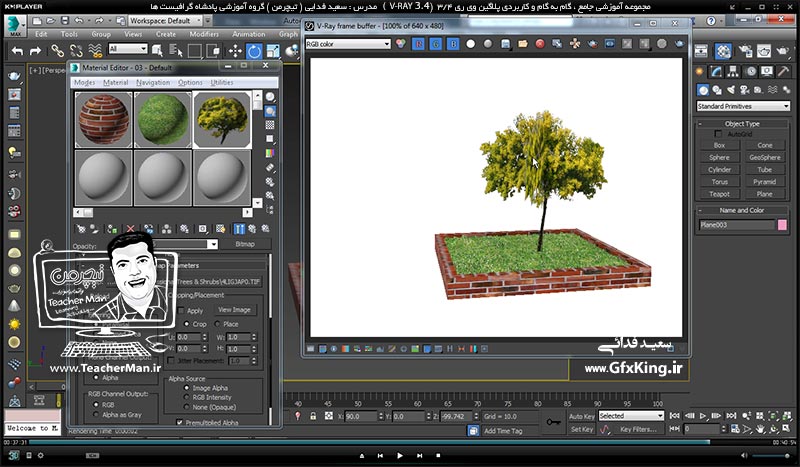The width and height of the screenshot is (800, 467).
Task: Click the pink object color swatch
Action: coord(782,225)
